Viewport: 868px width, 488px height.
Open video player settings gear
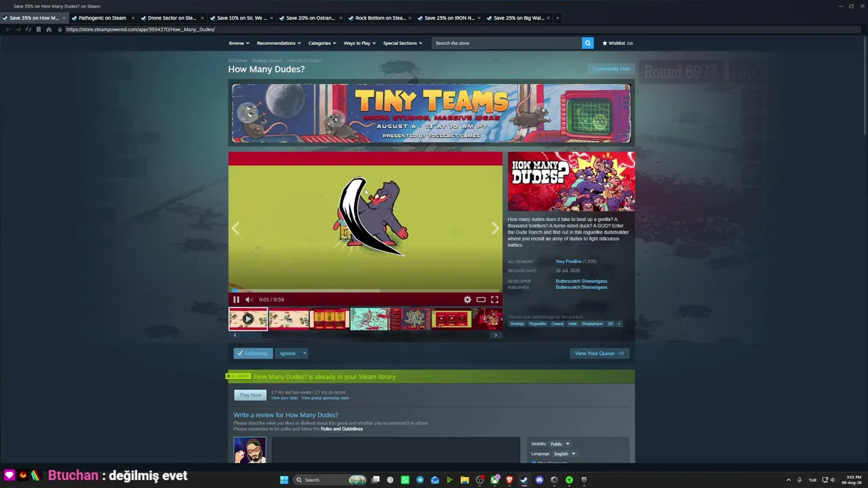[467, 300]
